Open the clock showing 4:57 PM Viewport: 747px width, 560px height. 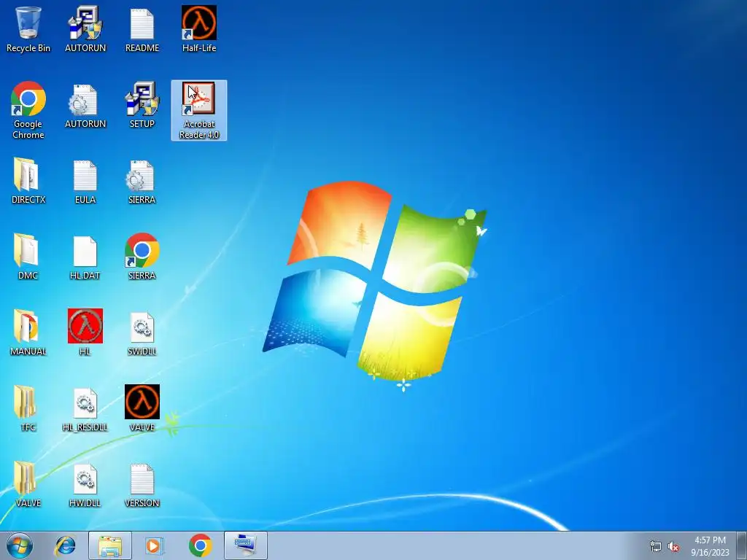click(710, 546)
